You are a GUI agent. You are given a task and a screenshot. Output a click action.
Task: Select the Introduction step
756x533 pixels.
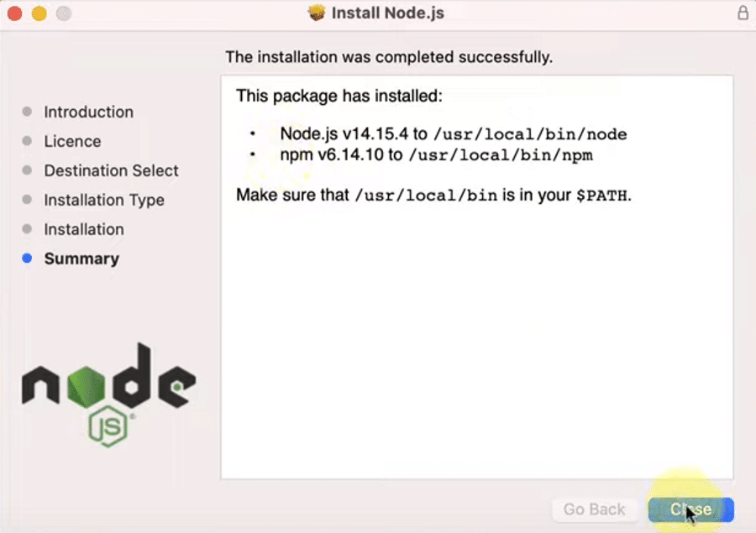click(88, 112)
